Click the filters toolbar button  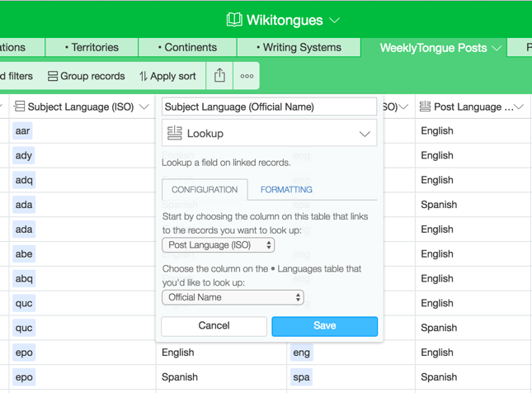(16, 76)
